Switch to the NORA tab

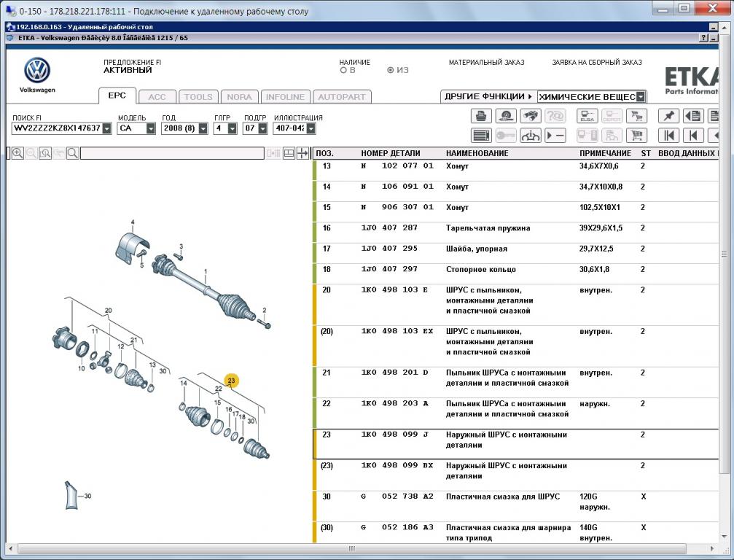(x=239, y=97)
